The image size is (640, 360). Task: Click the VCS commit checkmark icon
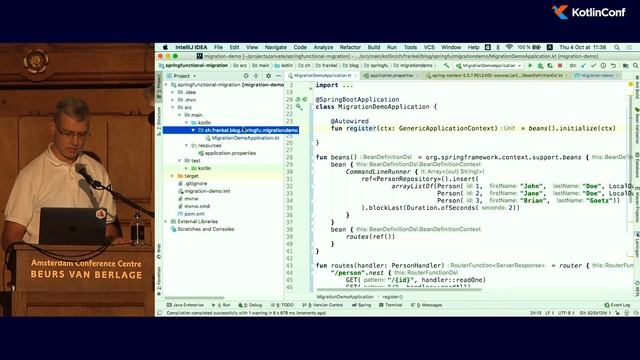(593, 65)
